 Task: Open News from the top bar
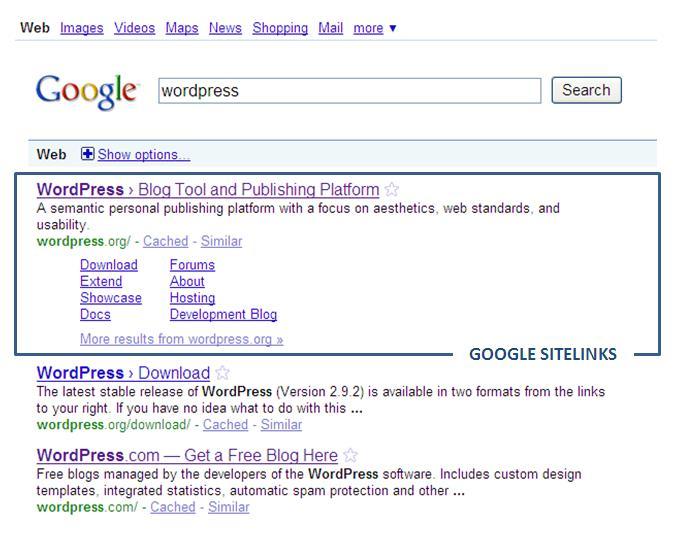(225, 28)
